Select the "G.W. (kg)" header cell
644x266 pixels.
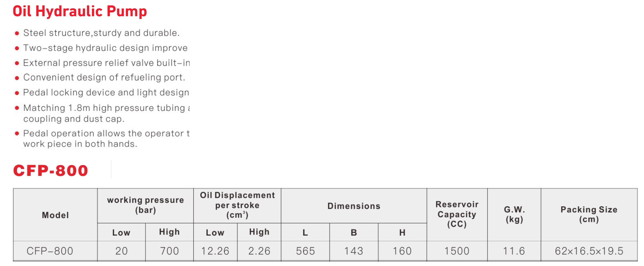pos(514,214)
